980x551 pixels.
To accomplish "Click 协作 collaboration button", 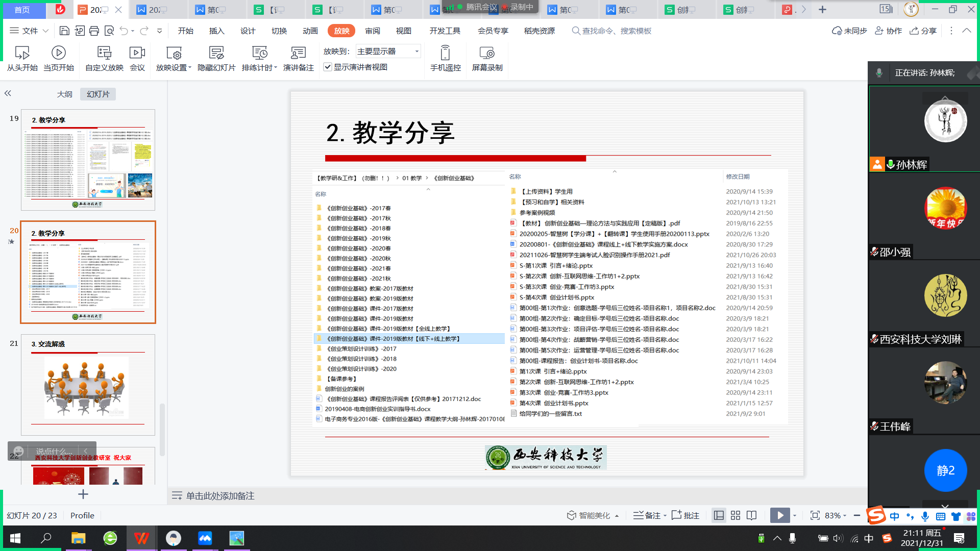I will [x=888, y=31].
